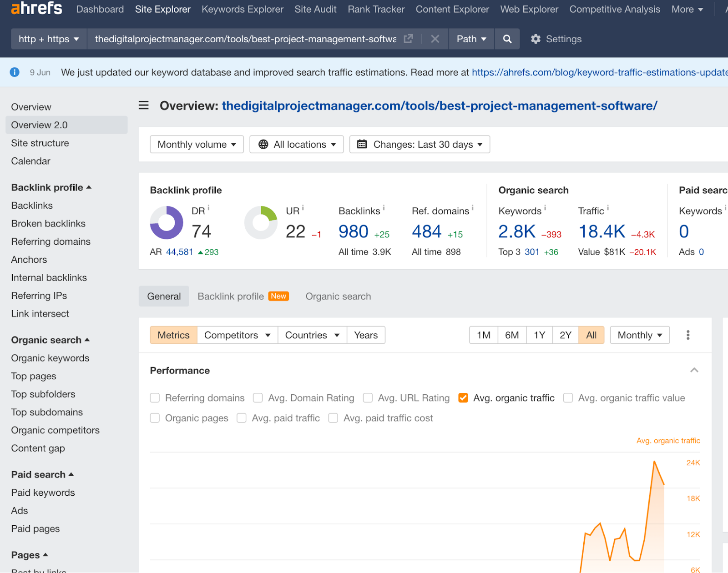Select the Metrics chart view
Screen dimensions: 728x573
point(173,335)
